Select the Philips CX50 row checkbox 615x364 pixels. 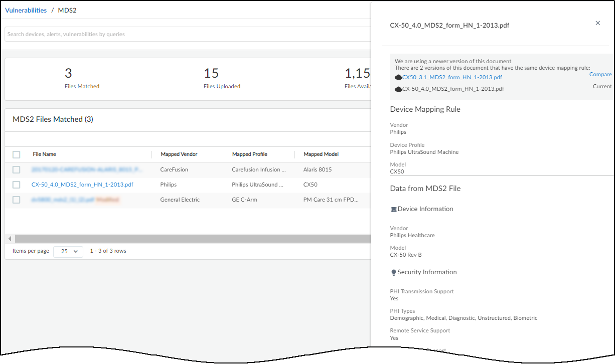coord(17,185)
